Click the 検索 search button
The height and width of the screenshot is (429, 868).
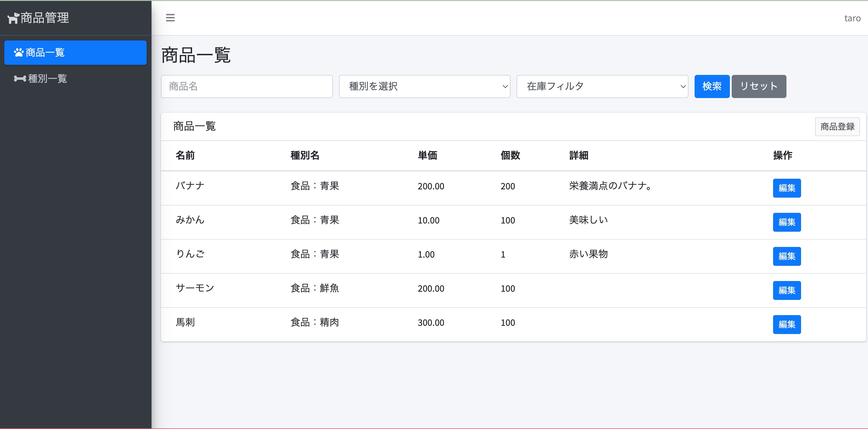(712, 86)
